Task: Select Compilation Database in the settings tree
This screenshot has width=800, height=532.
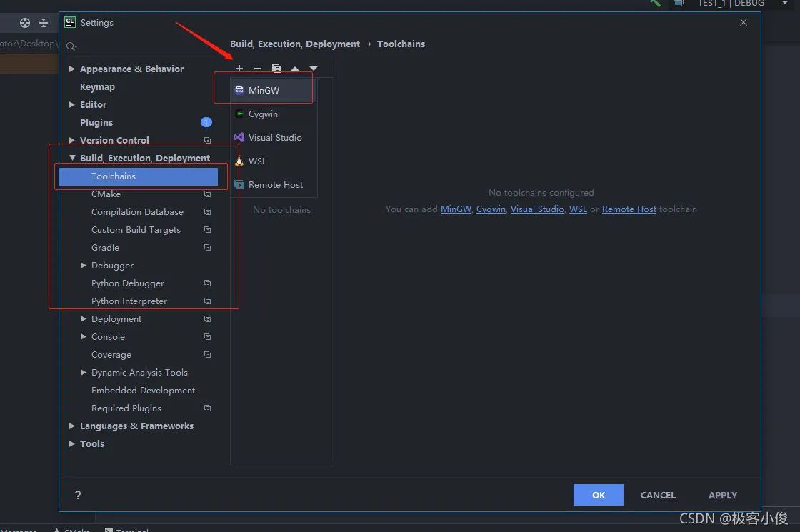Action: coord(137,211)
